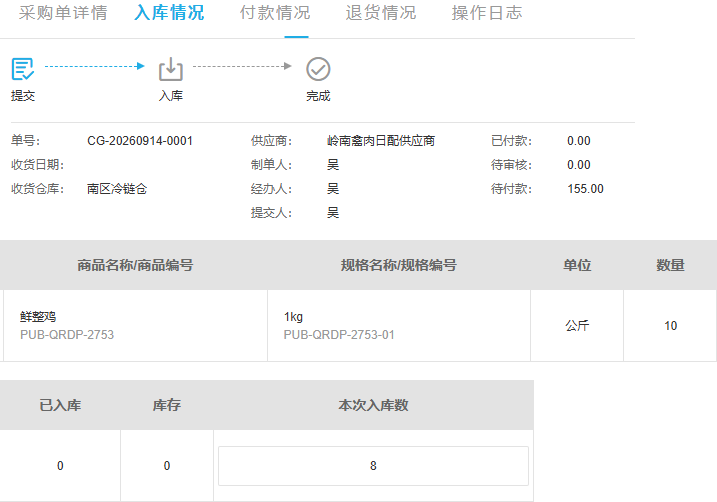
Task: Click 商品名称/商品编号 column header
Action: [x=135, y=265]
